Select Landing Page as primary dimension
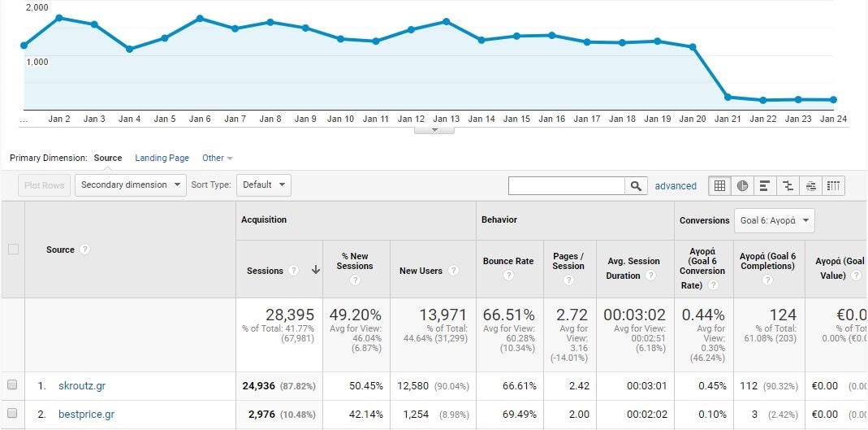Screen dimensions: 868x430 pos(162,158)
